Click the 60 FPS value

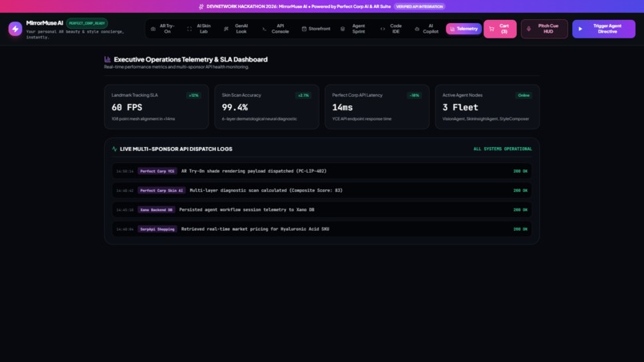127,107
